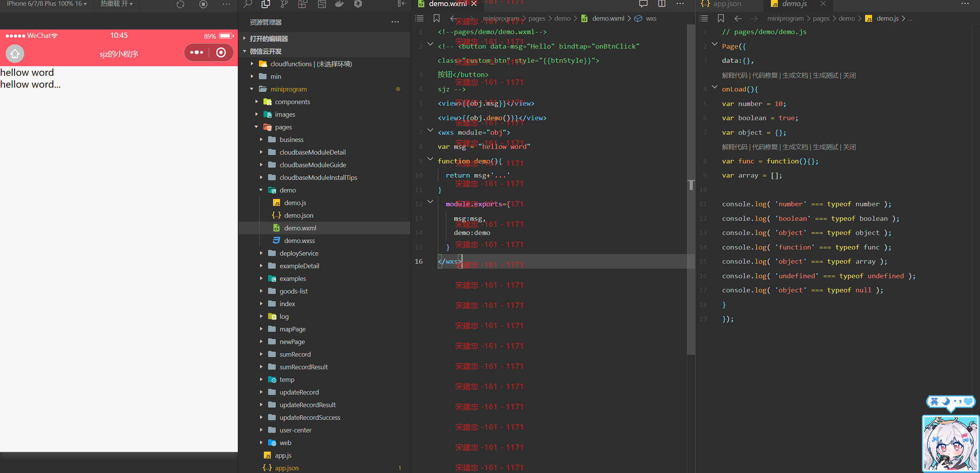
Task: Switch to the demo.wxml tab
Action: pyautogui.click(x=447, y=4)
